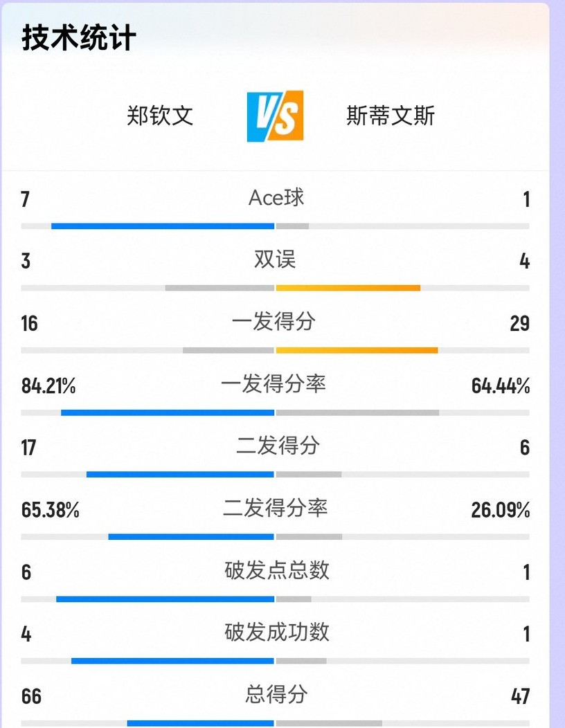Click the 破发成功数 stat label
The width and height of the screenshot is (565, 728).
tap(277, 633)
